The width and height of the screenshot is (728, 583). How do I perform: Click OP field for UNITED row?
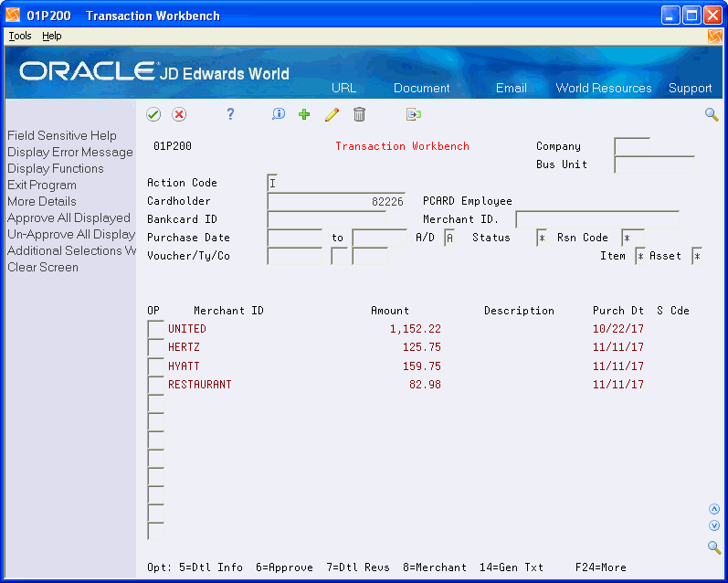155,329
